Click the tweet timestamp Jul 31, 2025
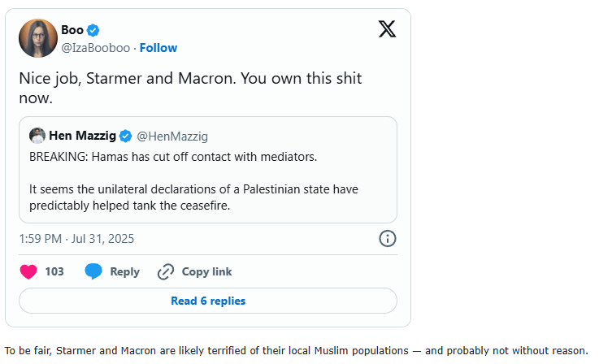599x364 pixels. pyautogui.click(x=76, y=239)
